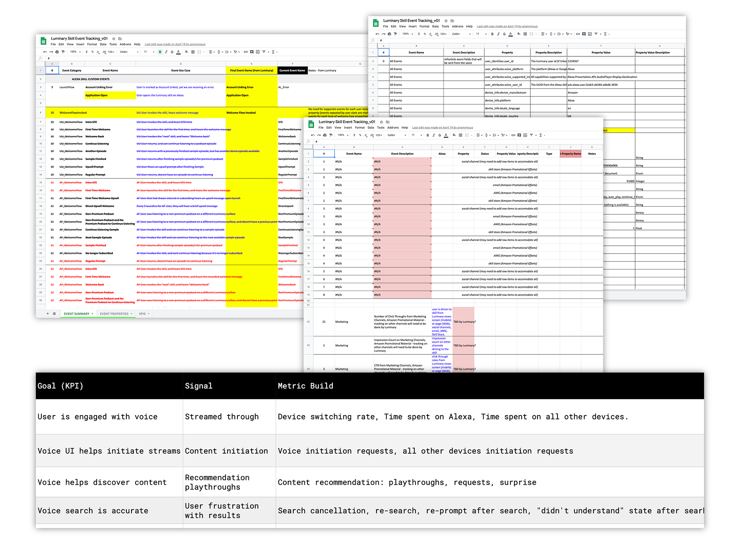Click add sheet plus button in left window

point(48,314)
